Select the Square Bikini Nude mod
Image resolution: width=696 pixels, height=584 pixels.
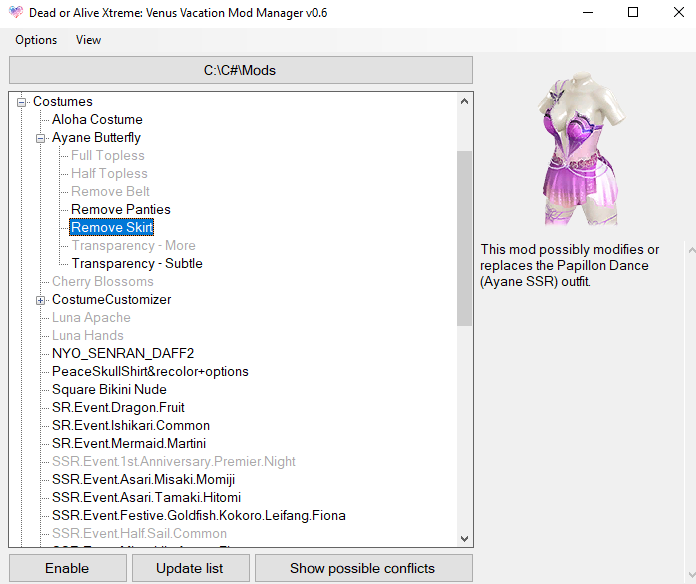click(x=109, y=389)
